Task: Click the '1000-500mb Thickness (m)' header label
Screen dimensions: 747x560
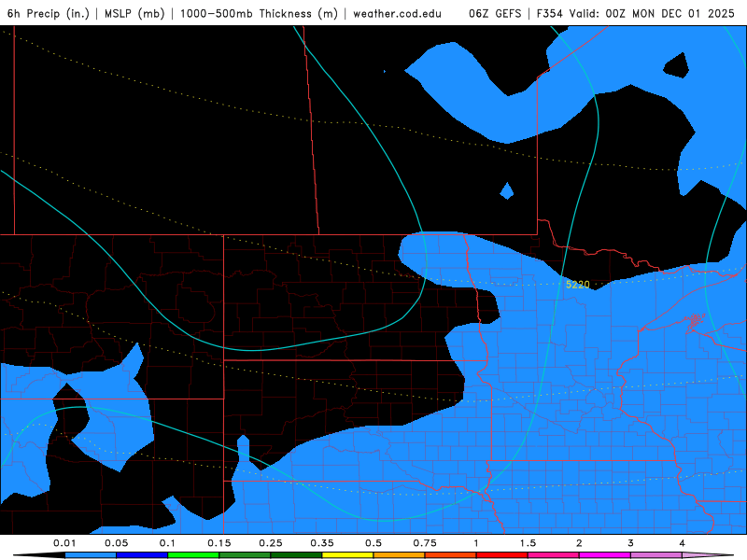Action: (259, 13)
